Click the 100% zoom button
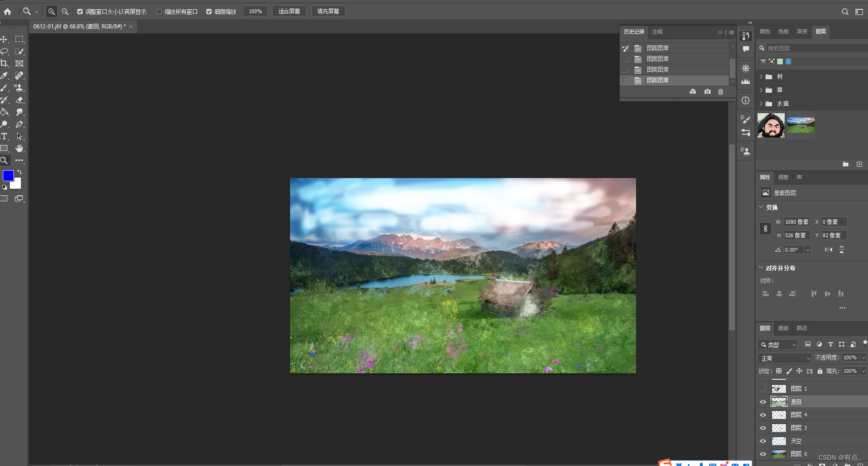Image resolution: width=868 pixels, height=466 pixels. (x=255, y=11)
